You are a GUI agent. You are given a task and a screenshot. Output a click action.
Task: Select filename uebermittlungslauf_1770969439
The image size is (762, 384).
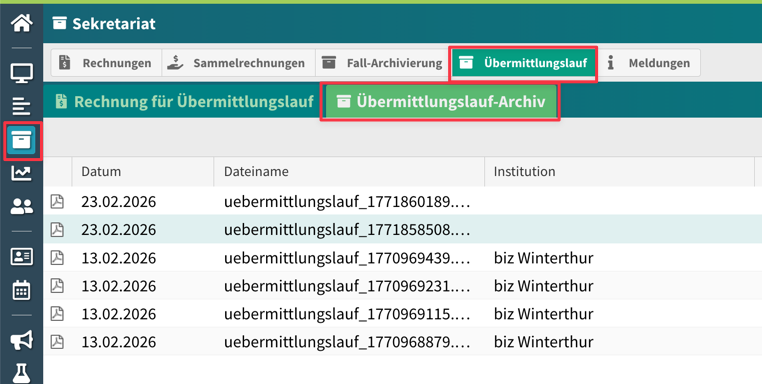click(x=347, y=258)
